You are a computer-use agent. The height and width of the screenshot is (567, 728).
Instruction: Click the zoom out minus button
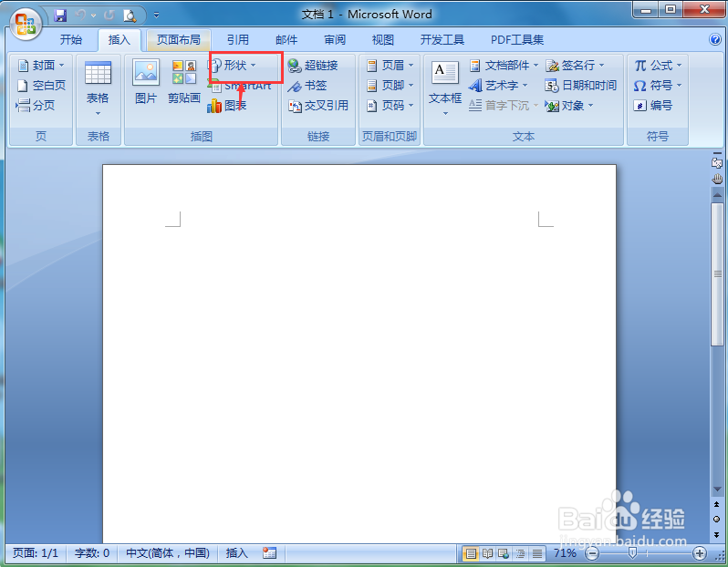pos(592,553)
